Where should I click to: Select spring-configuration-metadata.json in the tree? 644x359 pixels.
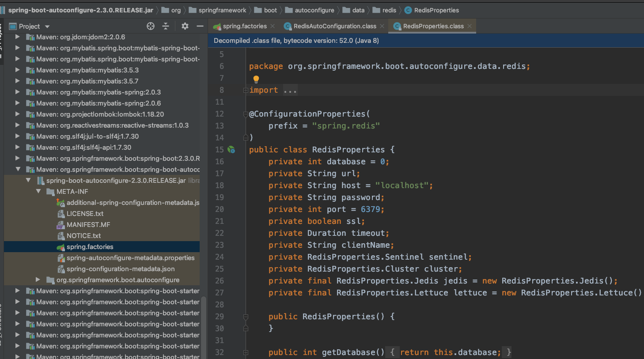pyautogui.click(x=120, y=269)
